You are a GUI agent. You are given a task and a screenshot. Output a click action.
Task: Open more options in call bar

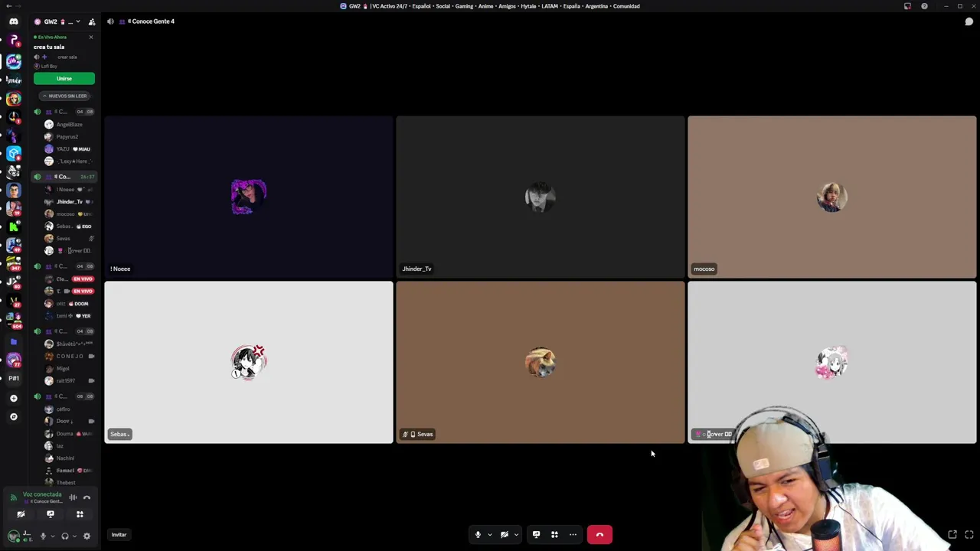573,535
